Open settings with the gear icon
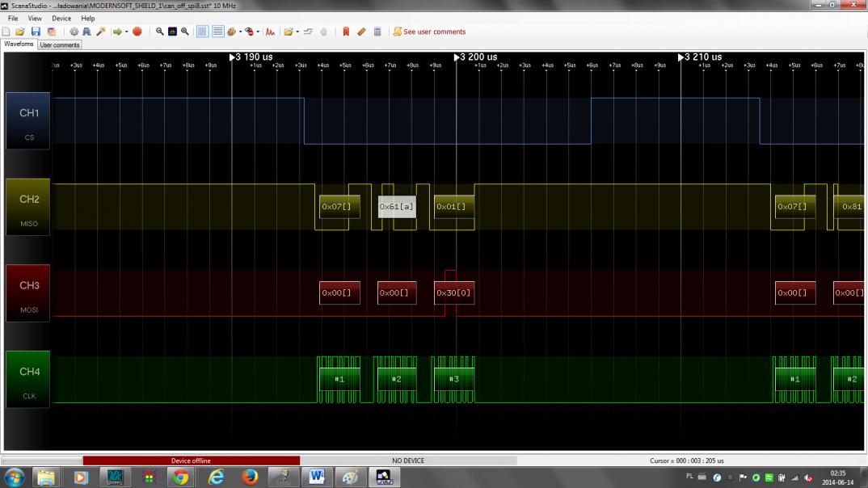The height and width of the screenshot is (488, 868). coord(74,32)
